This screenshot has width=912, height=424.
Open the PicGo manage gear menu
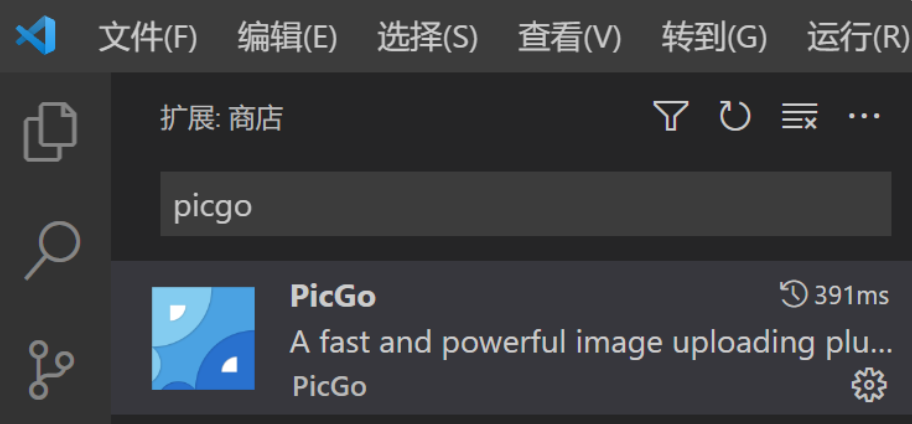[x=869, y=384]
